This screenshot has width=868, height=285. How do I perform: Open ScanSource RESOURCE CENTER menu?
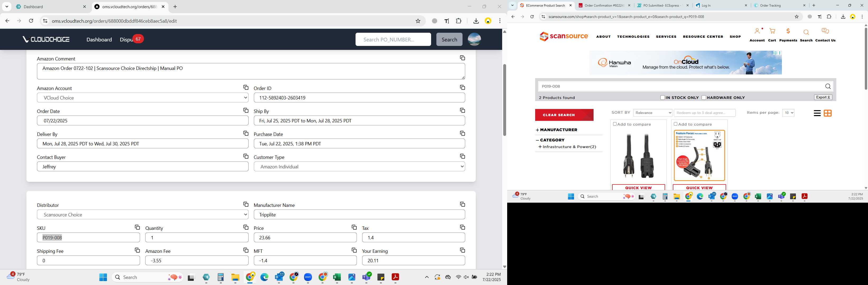(x=703, y=37)
